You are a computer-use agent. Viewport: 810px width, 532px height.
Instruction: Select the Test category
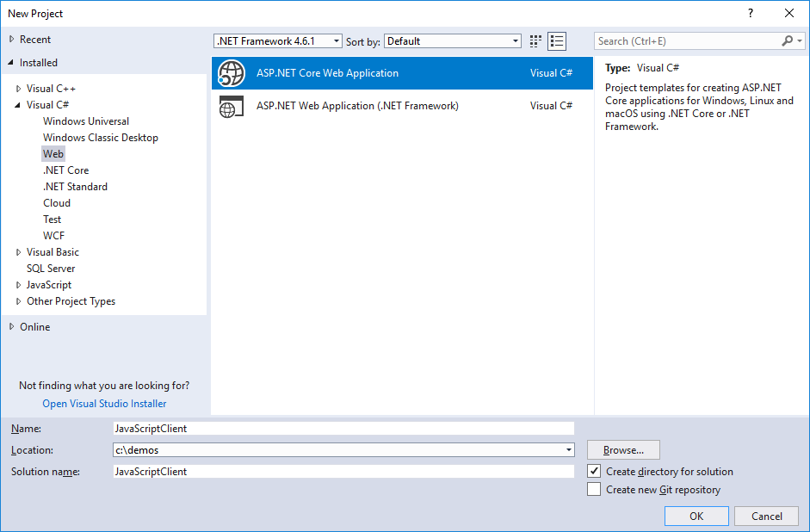click(x=53, y=220)
